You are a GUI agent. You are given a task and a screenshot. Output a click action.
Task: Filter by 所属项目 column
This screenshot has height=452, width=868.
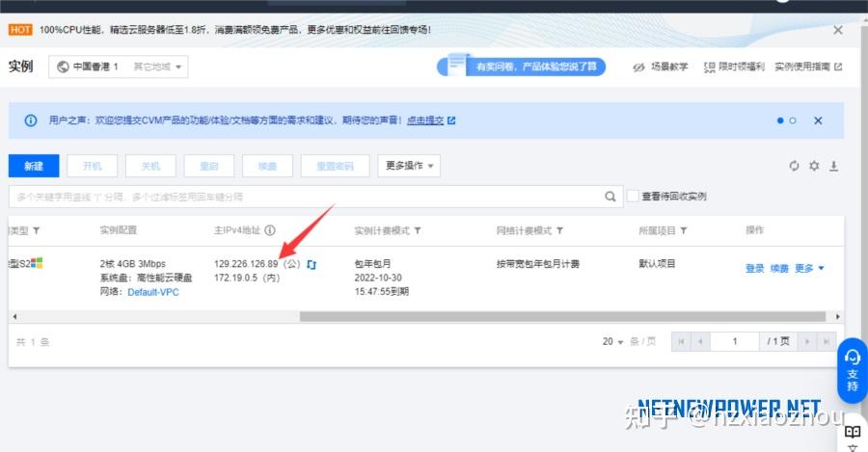[x=684, y=230]
